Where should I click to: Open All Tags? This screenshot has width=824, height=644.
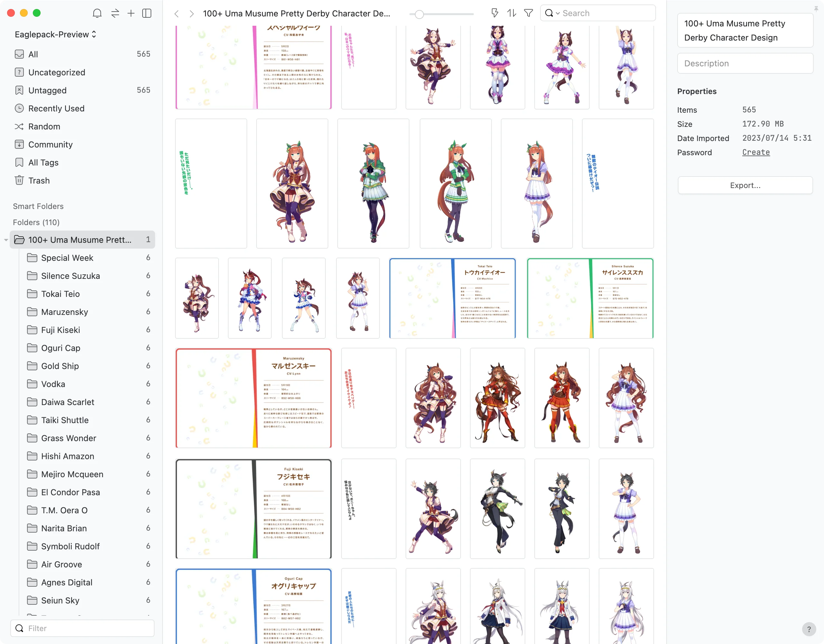coord(82,162)
